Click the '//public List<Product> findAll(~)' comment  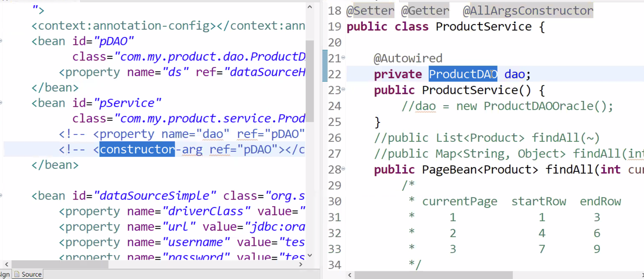[x=487, y=138]
